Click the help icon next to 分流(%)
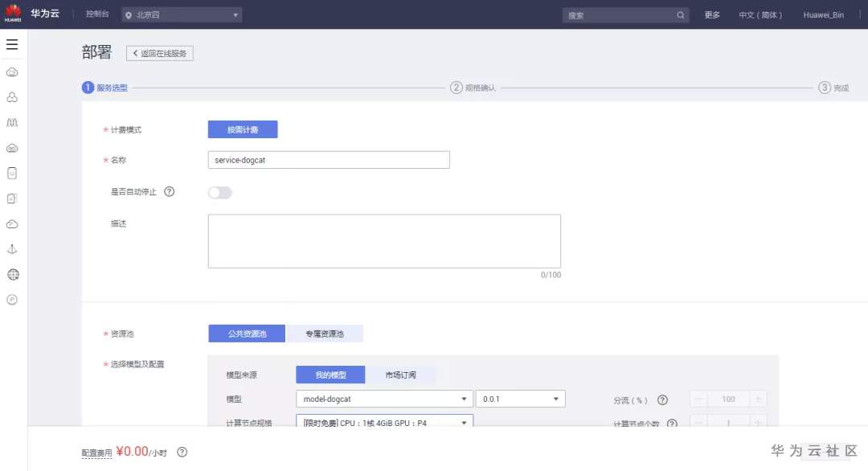 (x=662, y=399)
